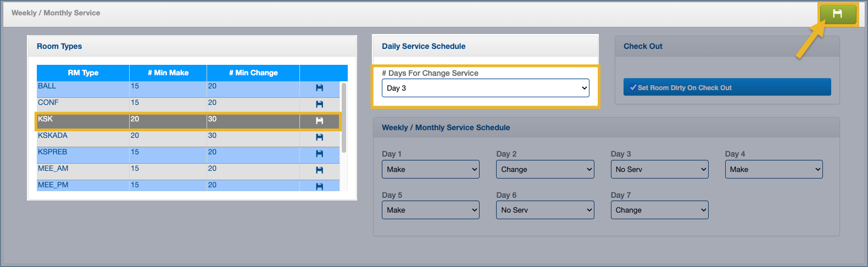Open the Day 1 service dropdown
The image size is (868, 267).
tap(430, 169)
